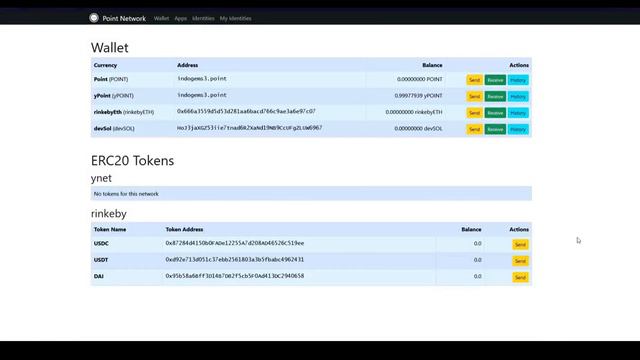Send from the Point (POINT) row
The image size is (640, 360).
(474, 80)
